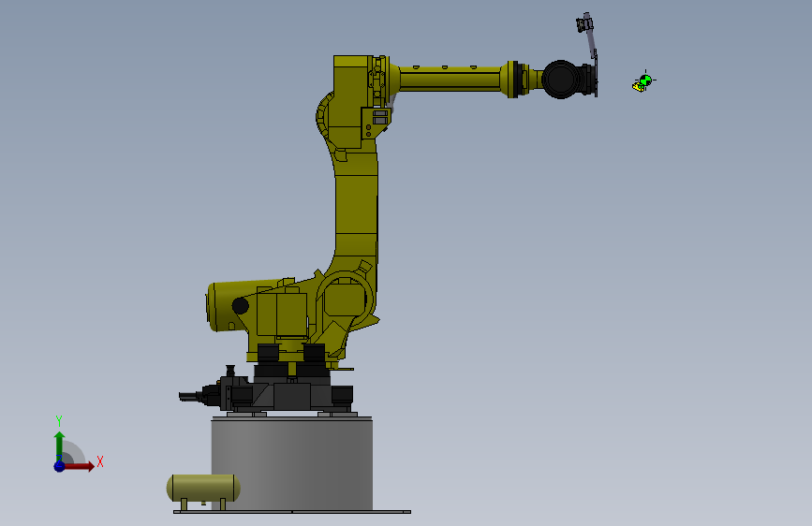
Task: Click the green Y label on the triad
Action: coord(59,421)
